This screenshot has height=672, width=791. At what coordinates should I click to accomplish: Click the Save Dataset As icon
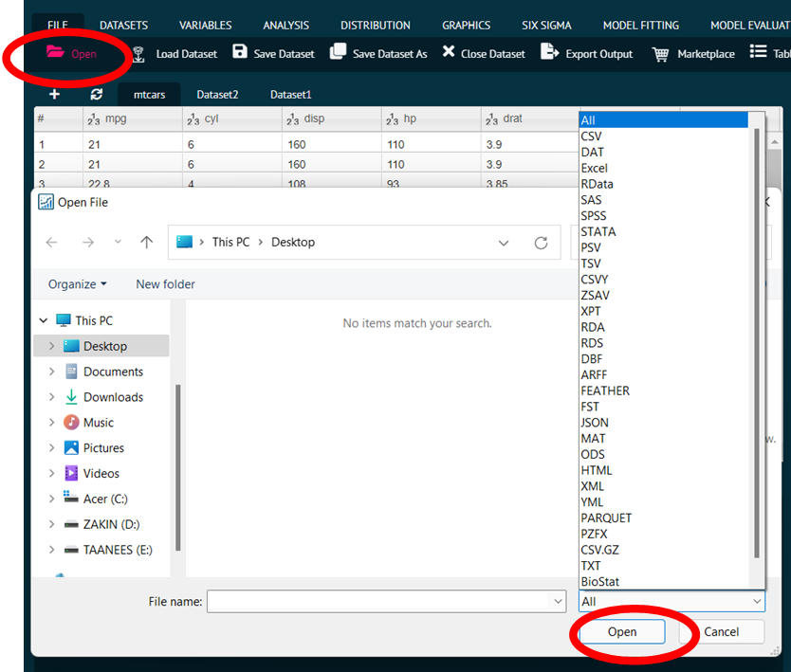click(338, 53)
